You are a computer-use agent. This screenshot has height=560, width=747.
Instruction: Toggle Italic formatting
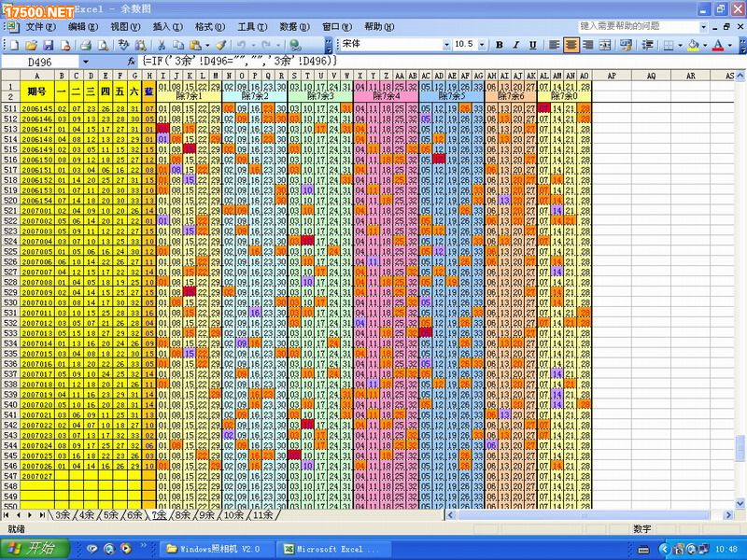click(515, 45)
